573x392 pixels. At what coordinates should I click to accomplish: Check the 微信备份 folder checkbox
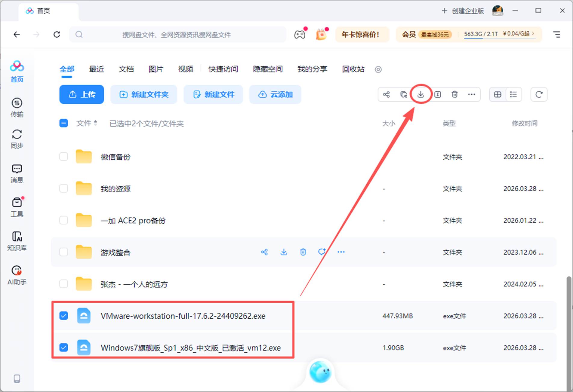pos(63,157)
